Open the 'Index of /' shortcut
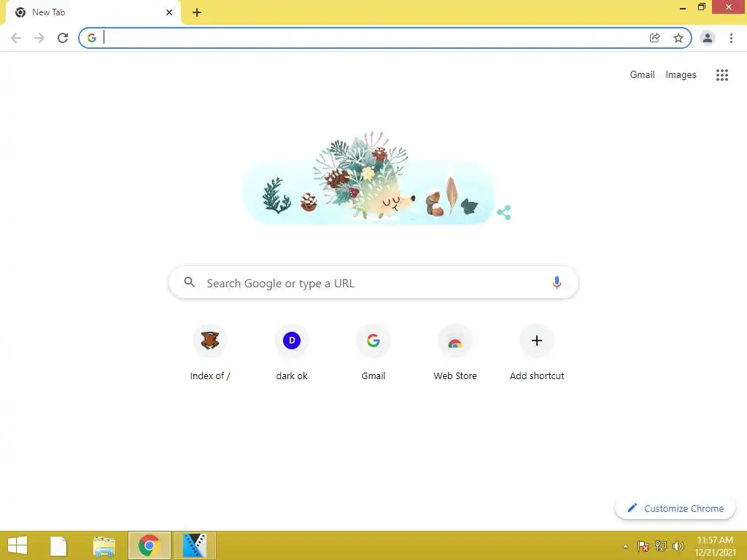Screen dimensions: 747x560 210,352
